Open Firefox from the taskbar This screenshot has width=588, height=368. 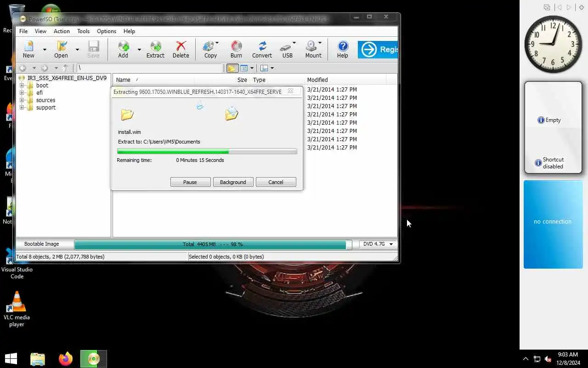tap(66, 359)
